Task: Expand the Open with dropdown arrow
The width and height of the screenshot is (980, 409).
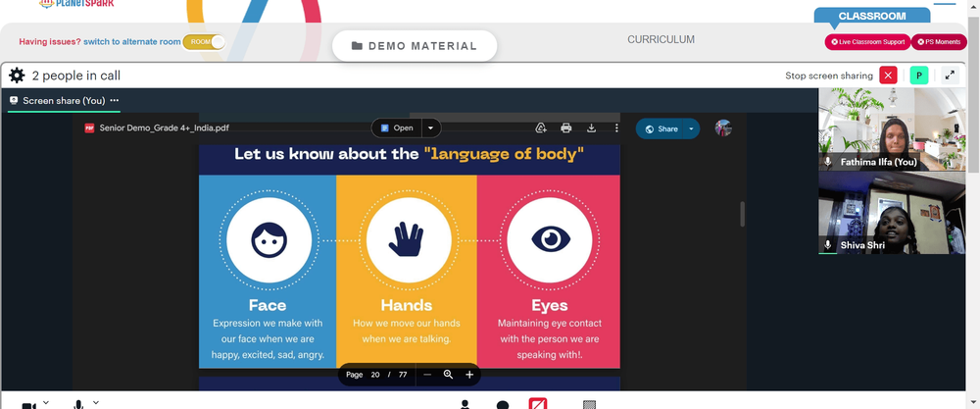Action: coord(430,128)
